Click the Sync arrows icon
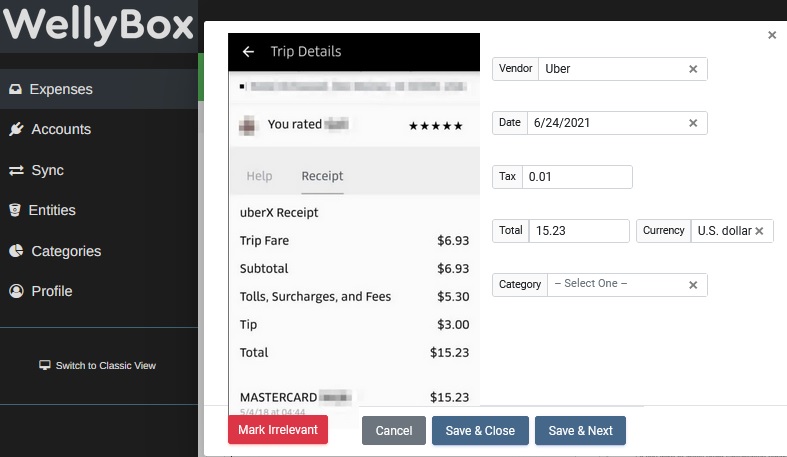Screen dimensions: 787x457 pyautogui.click(x=16, y=171)
